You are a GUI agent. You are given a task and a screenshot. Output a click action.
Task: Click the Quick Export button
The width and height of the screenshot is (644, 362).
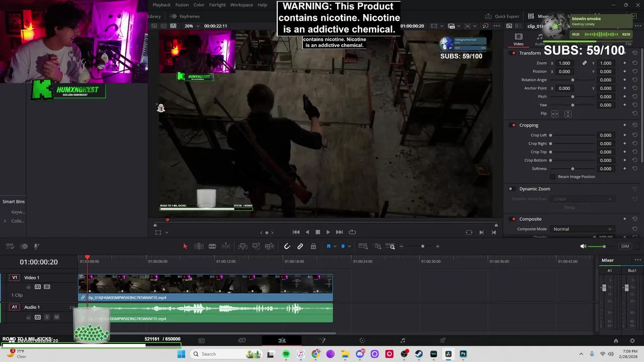[502, 16]
